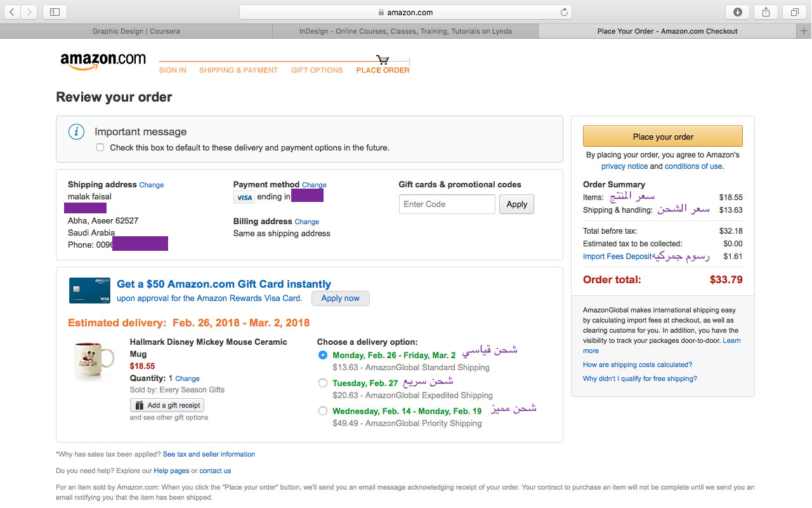Add a new tab with plus icon

[x=804, y=30]
